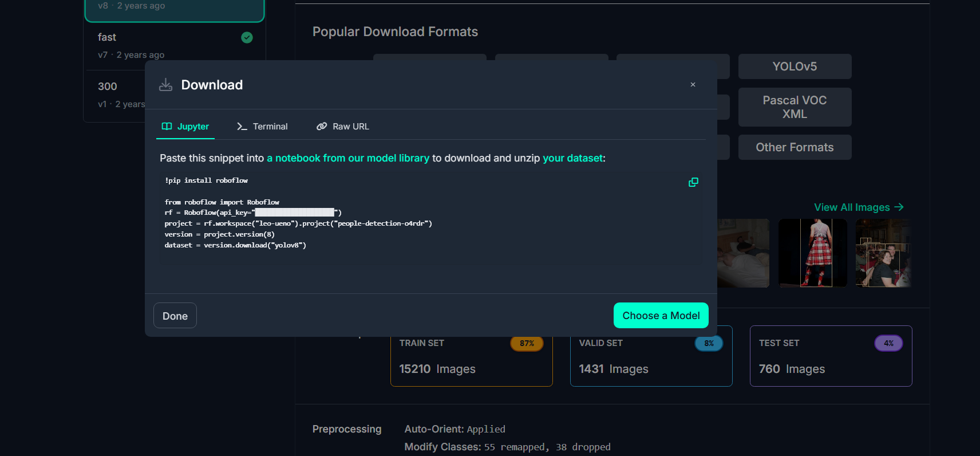Click Auto-Orient: Applied text
The image size is (980, 456).
(455, 429)
